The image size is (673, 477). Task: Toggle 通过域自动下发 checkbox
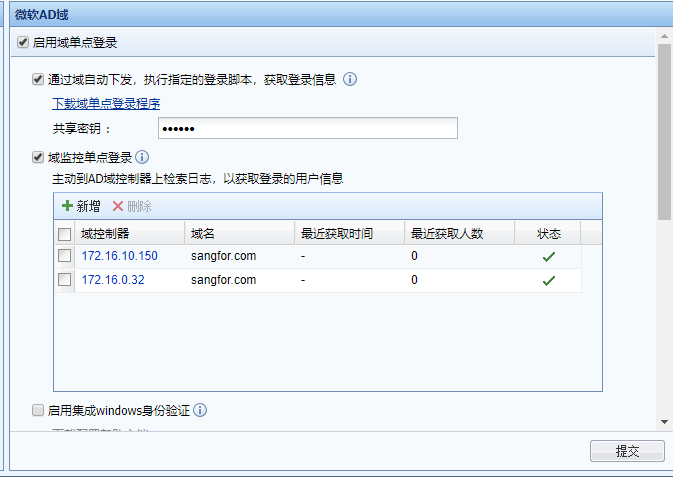click(x=38, y=79)
